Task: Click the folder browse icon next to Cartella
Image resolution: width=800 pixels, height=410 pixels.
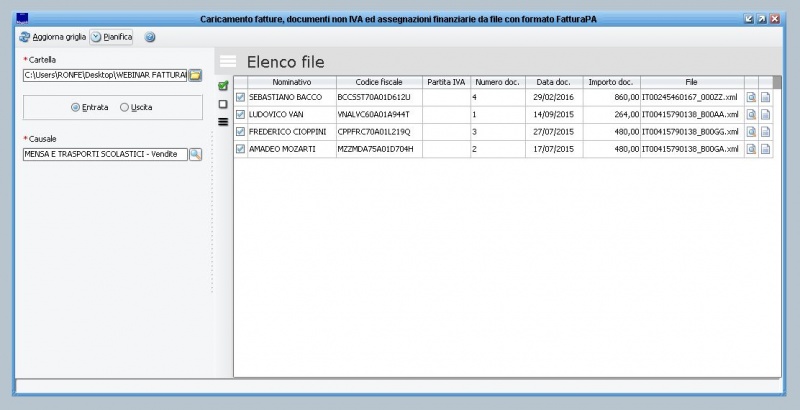Action: point(196,75)
